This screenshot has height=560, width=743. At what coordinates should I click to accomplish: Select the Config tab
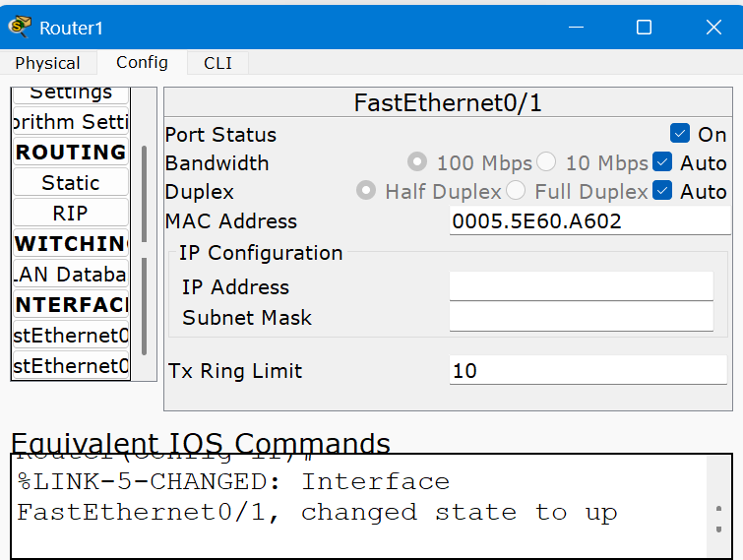142,62
